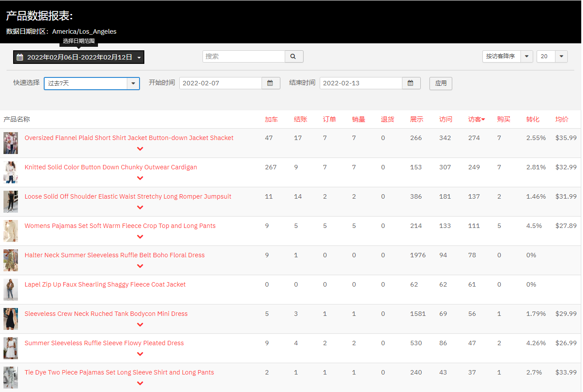This screenshot has width=583, height=392.
Task: Sort by 订单 column header
Action: 329,119
